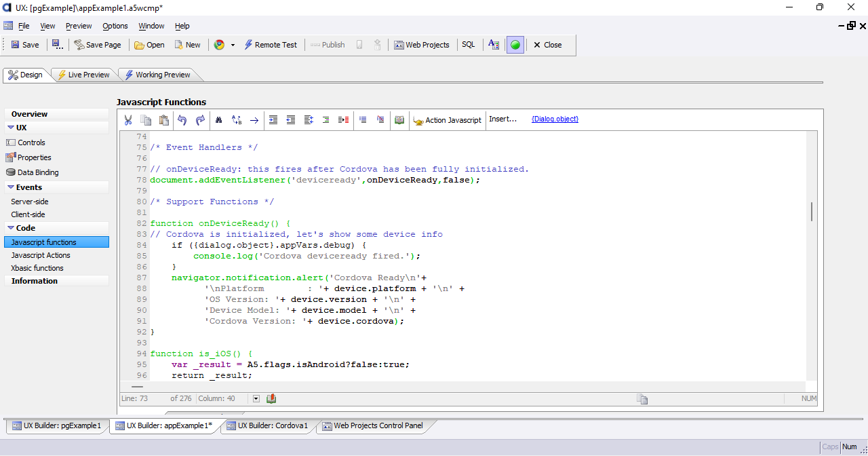
Task: Select Client-side events
Action: coord(28,214)
